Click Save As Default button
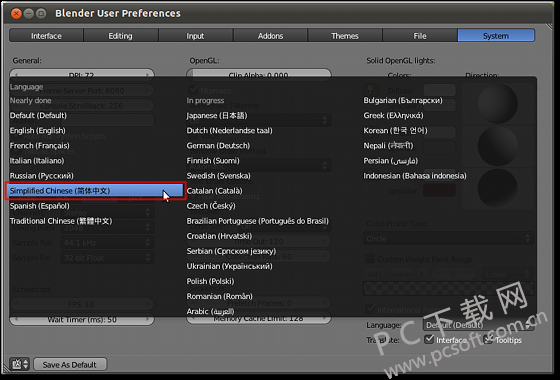The height and width of the screenshot is (380, 560). click(x=70, y=364)
